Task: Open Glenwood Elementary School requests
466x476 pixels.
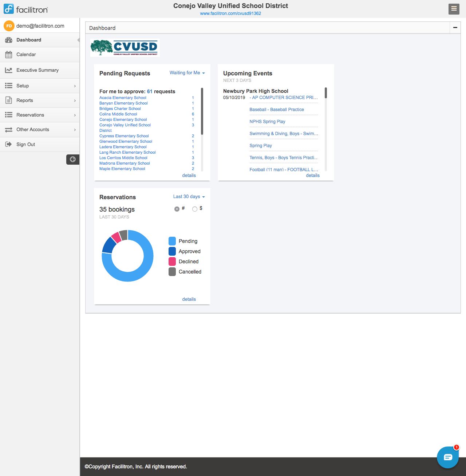Action: 126,141
